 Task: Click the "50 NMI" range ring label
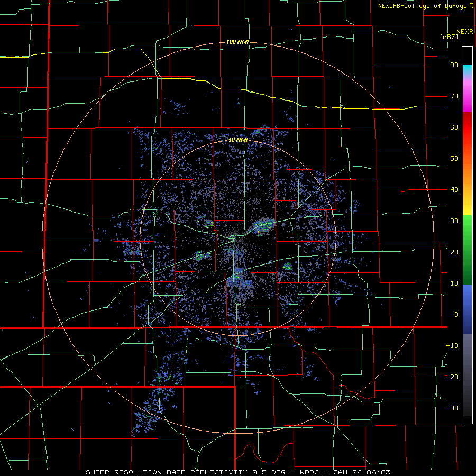[x=239, y=140]
